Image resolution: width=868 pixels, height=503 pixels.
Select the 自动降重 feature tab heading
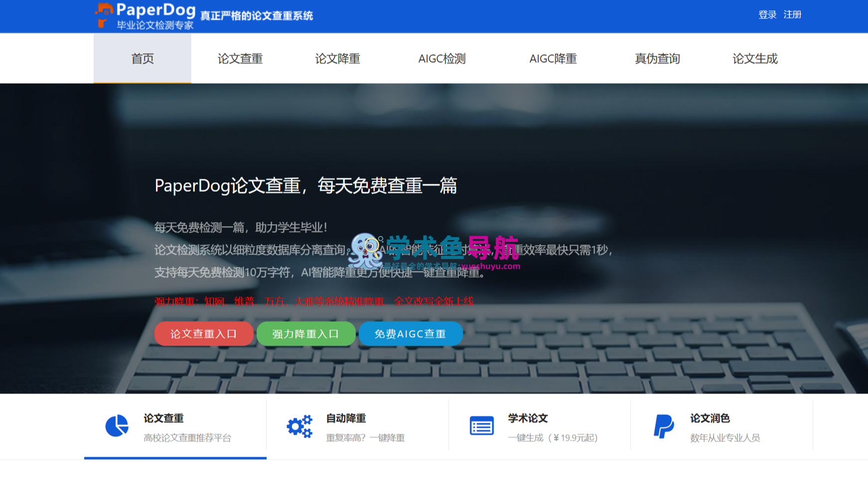point(346,418)
